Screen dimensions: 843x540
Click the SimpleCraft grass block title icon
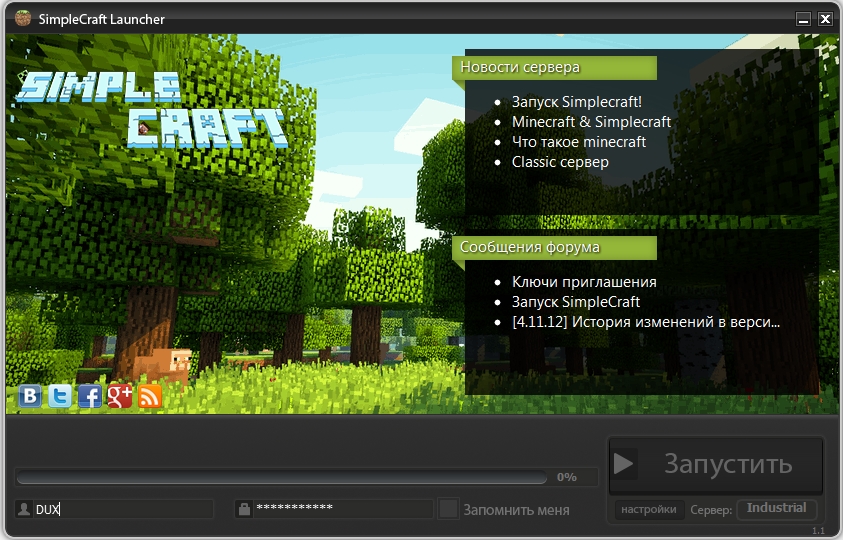pos(23,18)
